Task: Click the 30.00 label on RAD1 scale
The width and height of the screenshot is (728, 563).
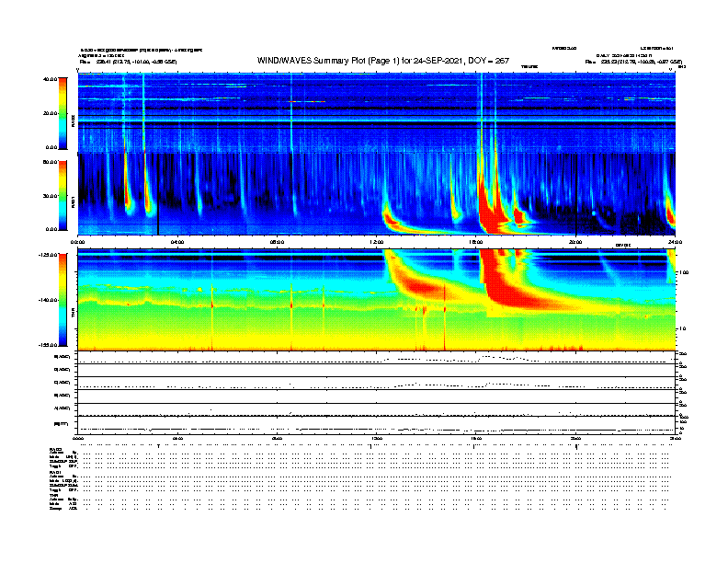Action: point(51,196)
